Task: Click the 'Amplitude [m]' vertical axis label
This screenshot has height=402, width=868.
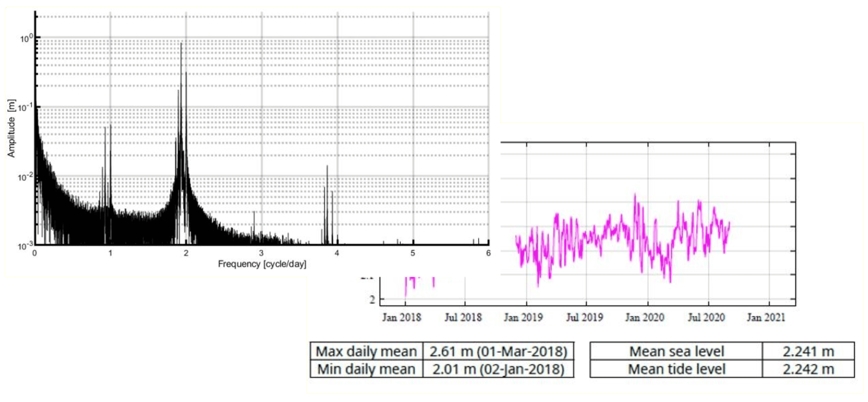Action: [11, 128]
